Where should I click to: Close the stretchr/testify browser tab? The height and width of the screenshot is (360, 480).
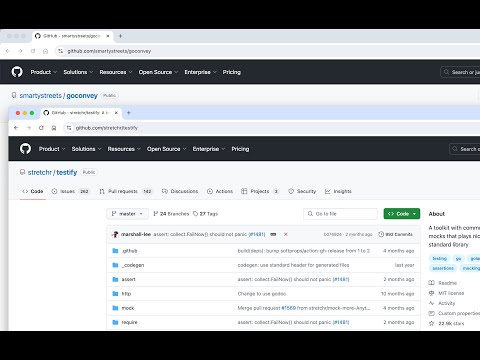116,113
